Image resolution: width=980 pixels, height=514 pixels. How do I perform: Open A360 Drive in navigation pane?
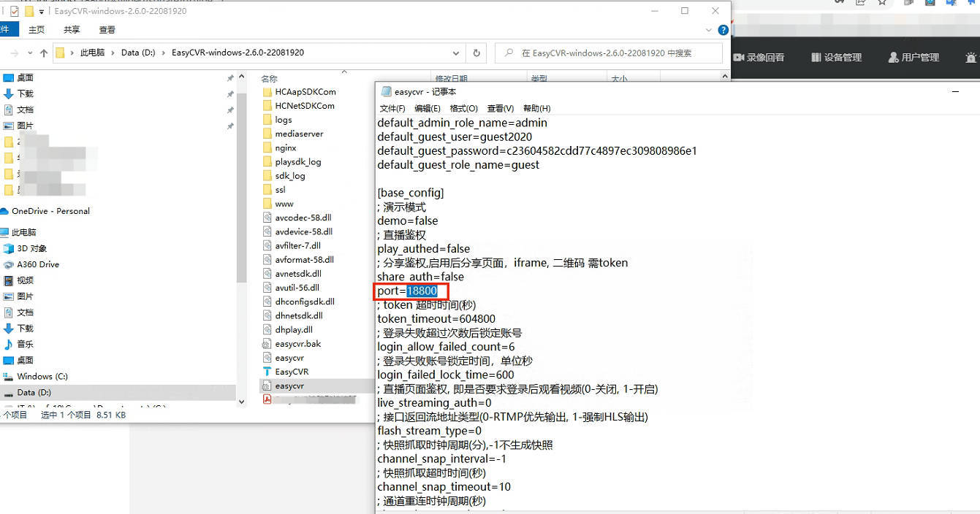[x=38, y=264]
